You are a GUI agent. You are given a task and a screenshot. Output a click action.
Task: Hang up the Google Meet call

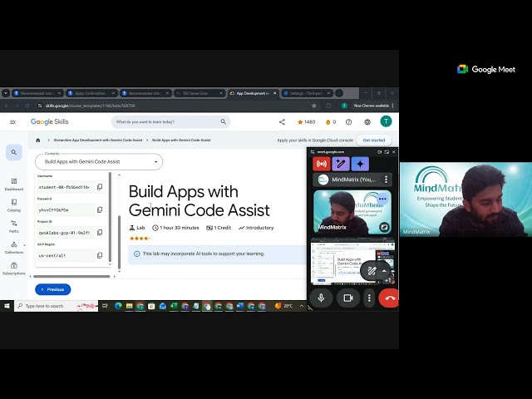[388, 298]
